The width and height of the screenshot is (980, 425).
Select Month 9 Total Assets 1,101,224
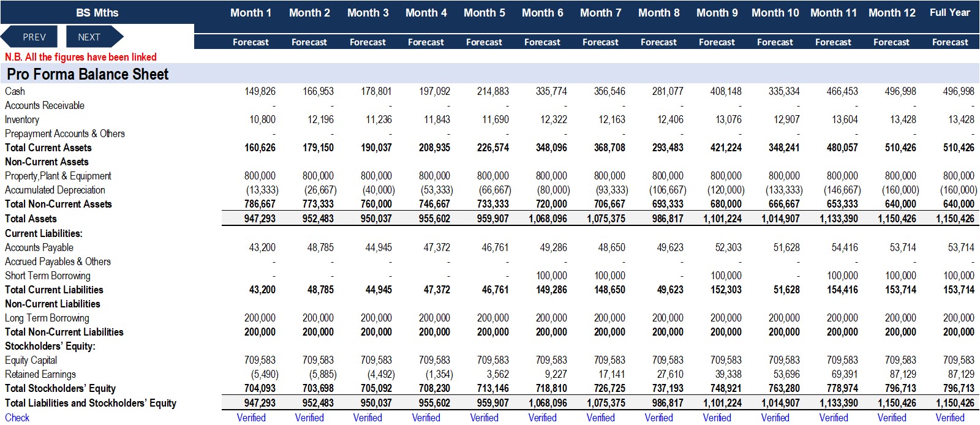click(x=722, y=219)
